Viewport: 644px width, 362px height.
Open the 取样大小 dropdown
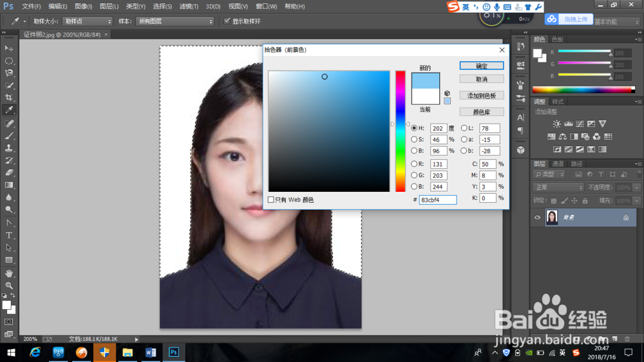88,21
